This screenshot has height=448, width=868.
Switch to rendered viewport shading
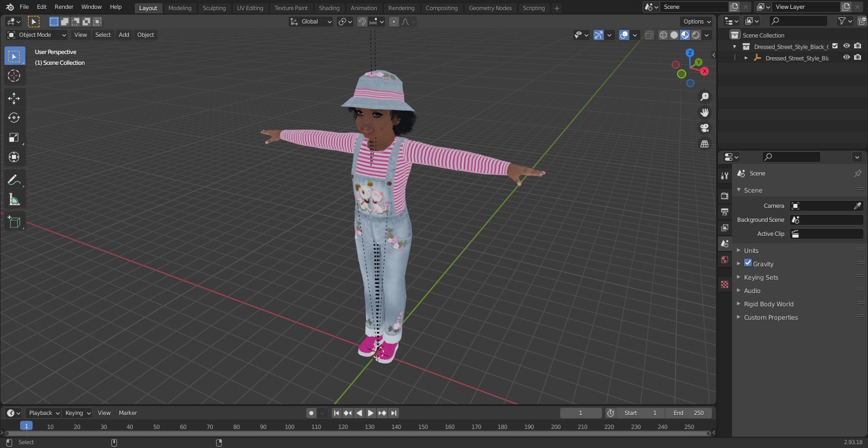coord(696,35)
